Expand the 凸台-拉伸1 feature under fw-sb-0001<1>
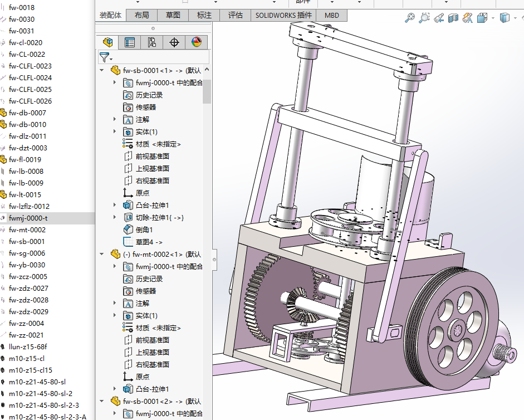Viewport: 524px width, 420px height. tap(115, 205)
